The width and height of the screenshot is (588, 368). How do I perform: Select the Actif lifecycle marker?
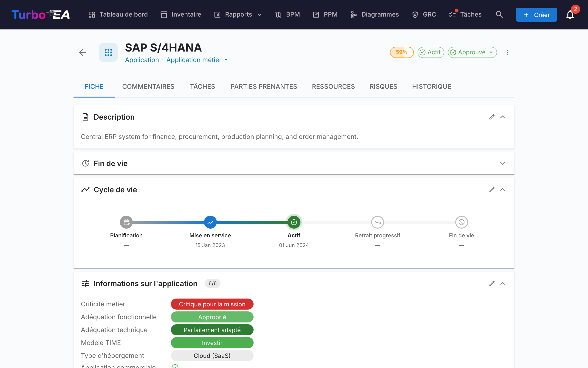294,222
